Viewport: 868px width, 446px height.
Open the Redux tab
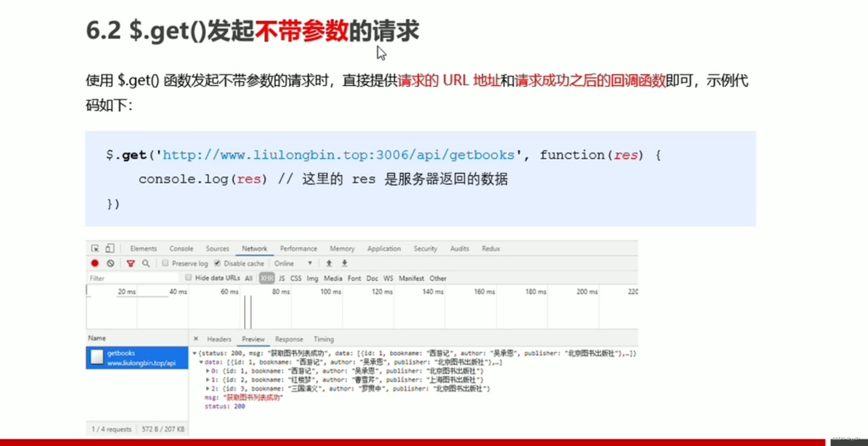tap(491, 248)
